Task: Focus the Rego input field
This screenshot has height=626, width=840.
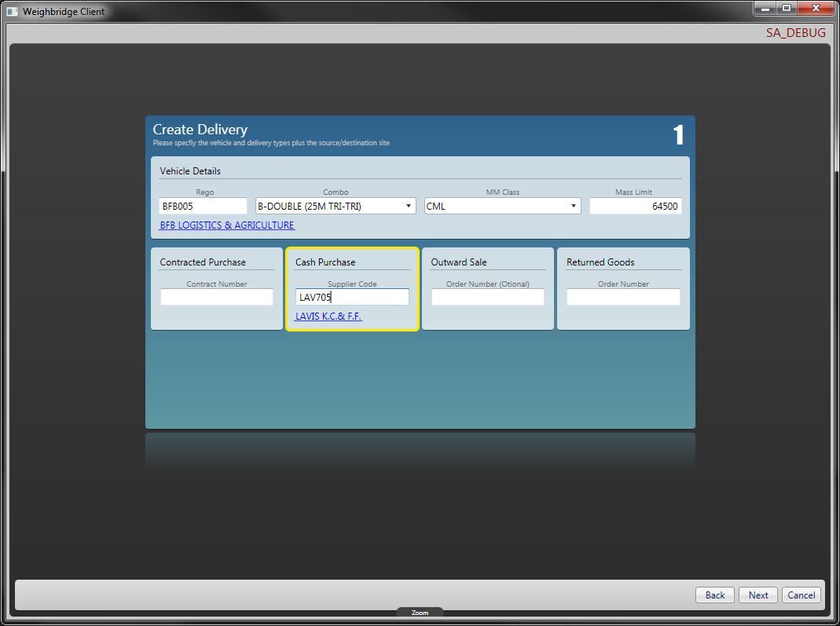Action: coord(203,207)
